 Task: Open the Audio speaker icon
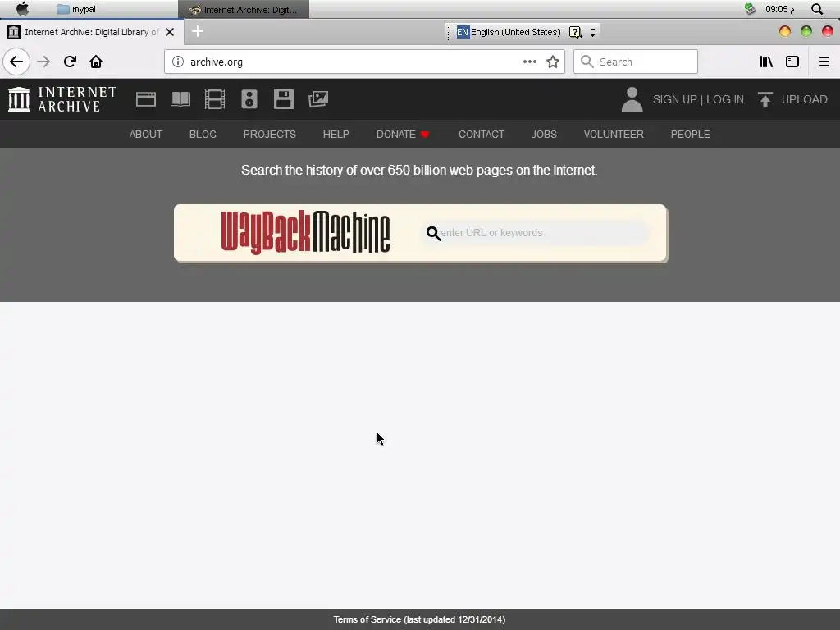[x=249, y=99]
